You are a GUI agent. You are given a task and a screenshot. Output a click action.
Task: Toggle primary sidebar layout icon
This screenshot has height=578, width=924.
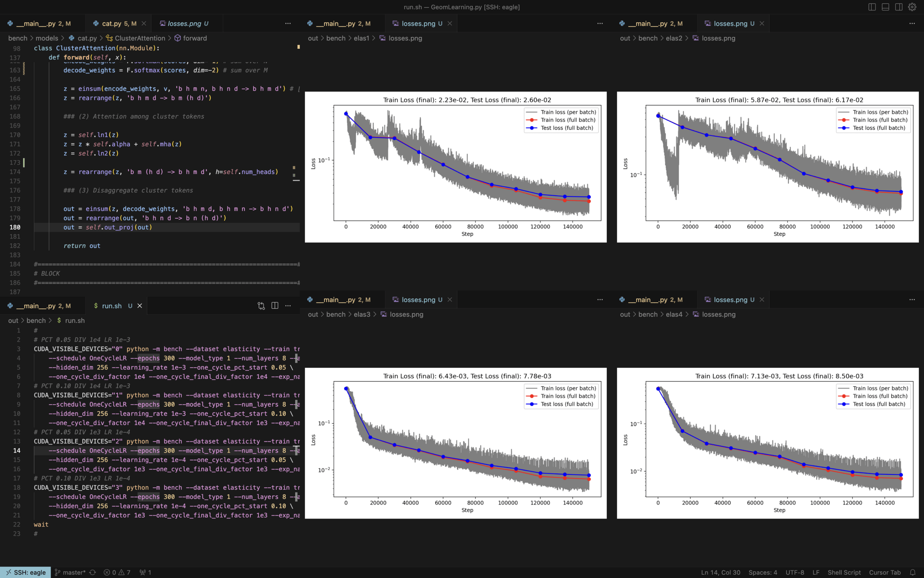(x=872, y=7)
